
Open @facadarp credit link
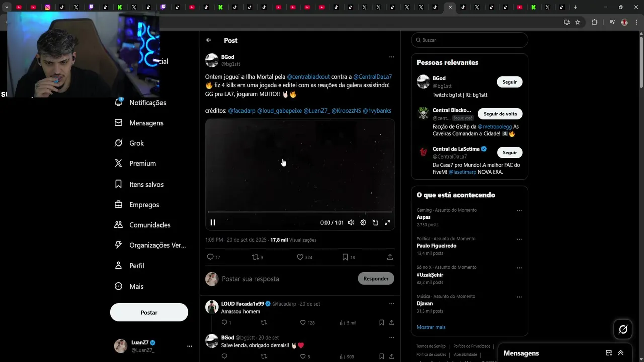click(x=242, y=111)
